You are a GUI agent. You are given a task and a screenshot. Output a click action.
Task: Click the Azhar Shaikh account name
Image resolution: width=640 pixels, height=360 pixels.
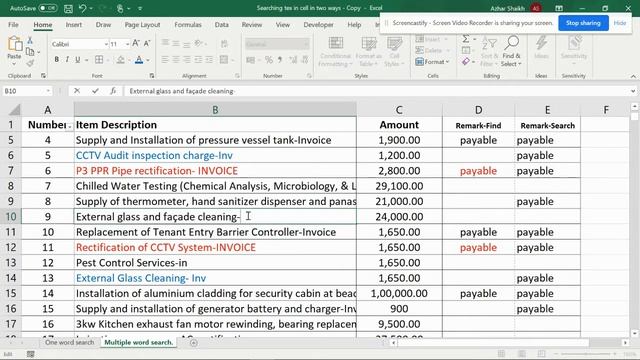507,8
